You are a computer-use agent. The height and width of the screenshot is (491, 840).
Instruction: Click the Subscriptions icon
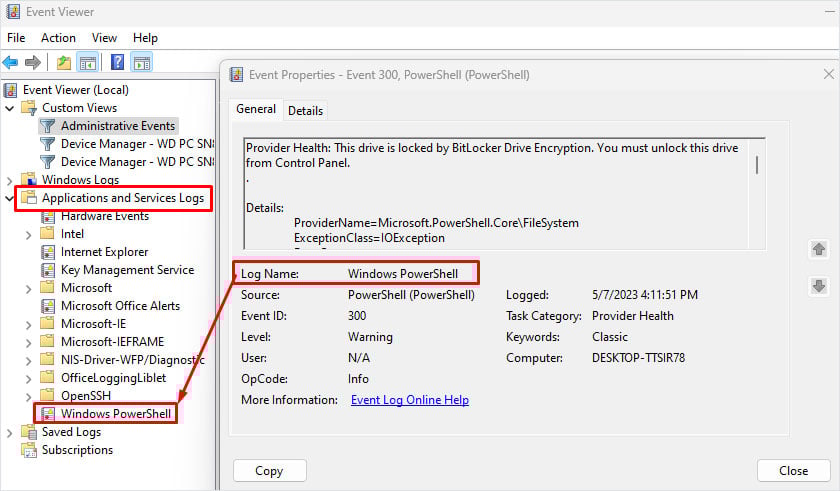(29, 450)
